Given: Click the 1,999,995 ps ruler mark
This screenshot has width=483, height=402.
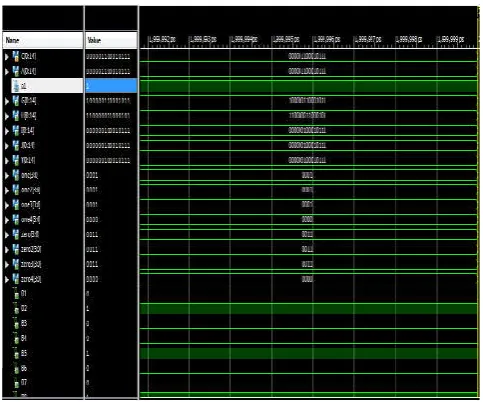Looking at the screenshot, I should click(286, 39).
